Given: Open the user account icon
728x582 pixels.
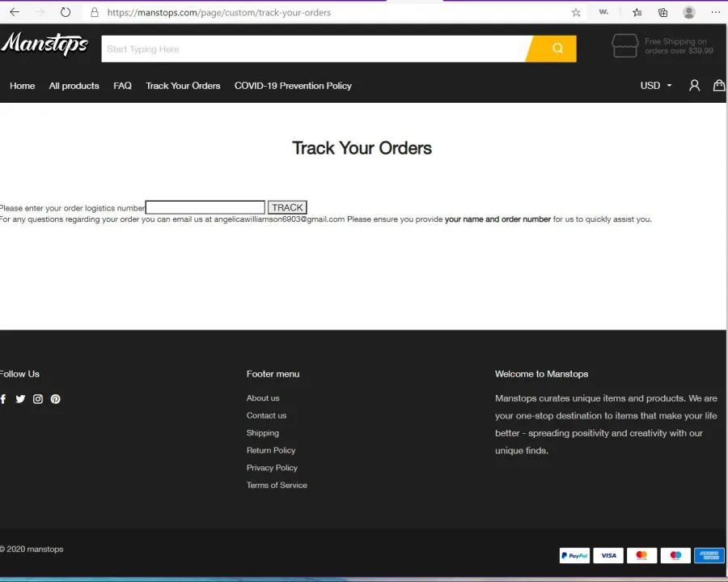Looking at the screenshot, I should click(694, 86).
